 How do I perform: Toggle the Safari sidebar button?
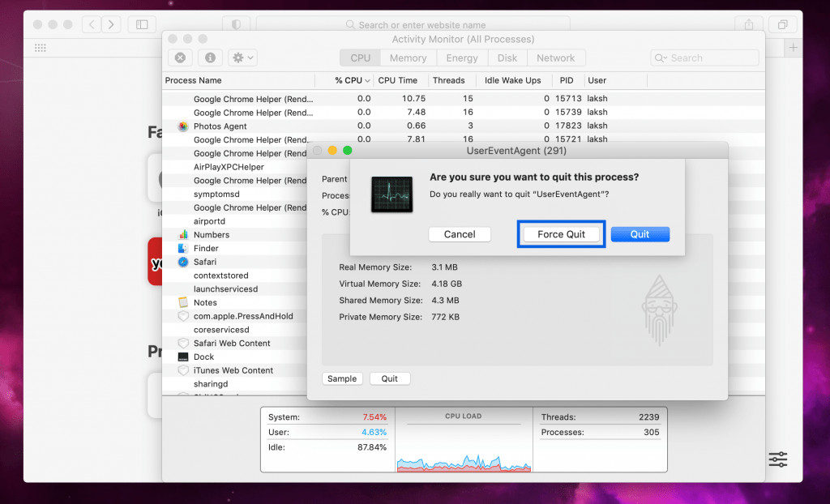(142, 24)
